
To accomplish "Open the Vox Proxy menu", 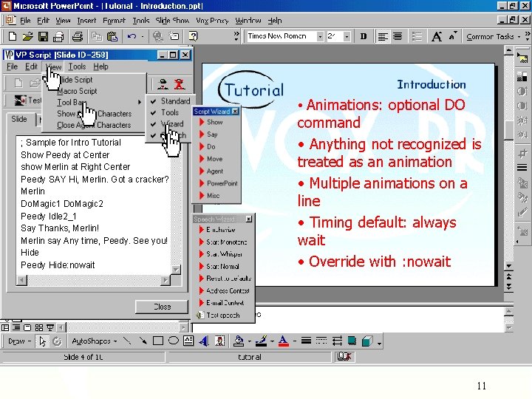I will point(212,21).
